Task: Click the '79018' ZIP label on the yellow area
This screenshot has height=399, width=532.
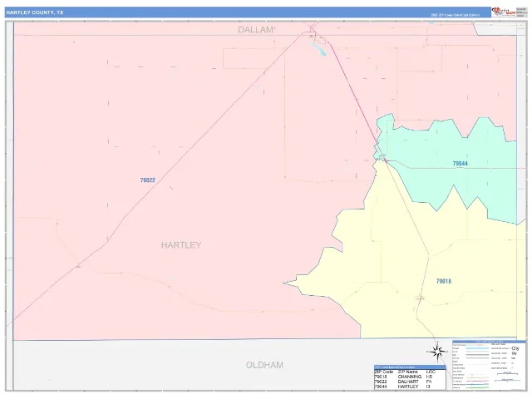Action: [x=443, y=281]
